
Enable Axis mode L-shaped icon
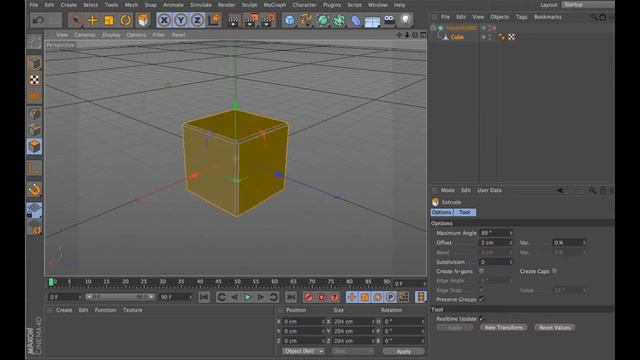(x=35, y=168)
